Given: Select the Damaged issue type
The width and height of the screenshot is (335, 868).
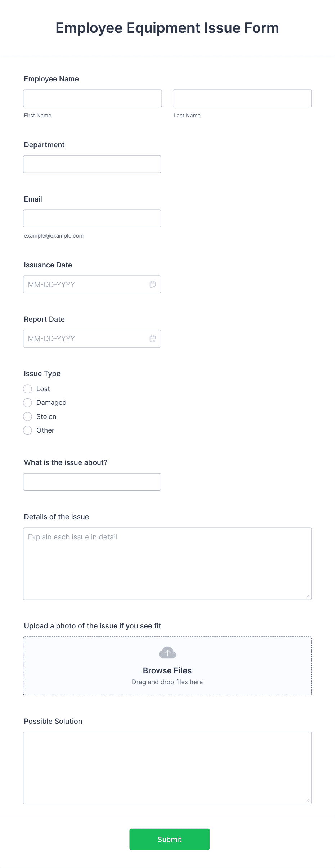Looking at the screenshot, I should [x=27, y=403].
